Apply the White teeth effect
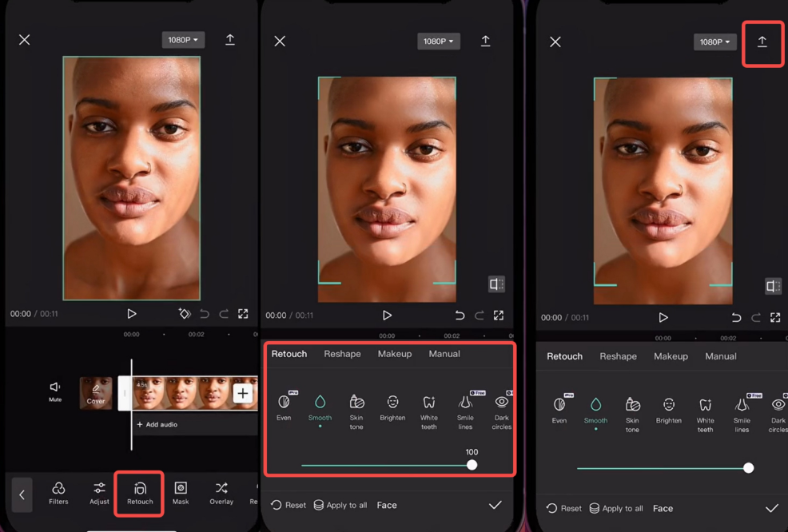 click(x=429, y=411)
